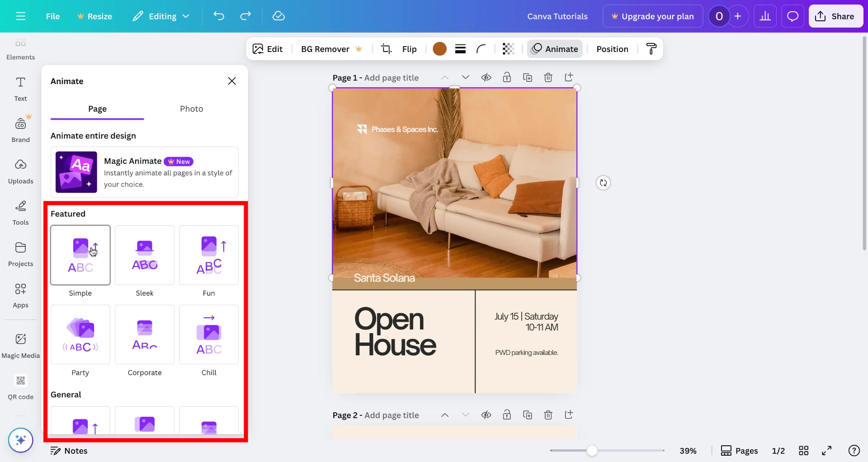Open the color swatch in the toolbar
The image size is (868, 462).
coord(439,49)
